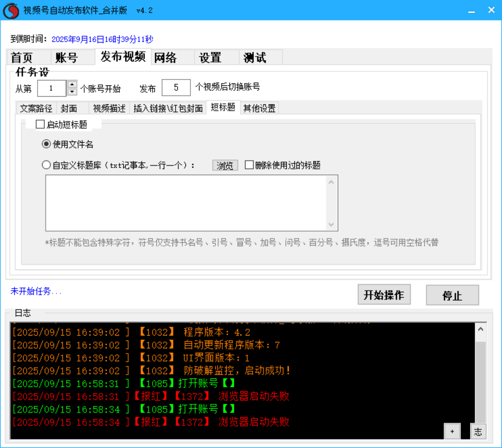Screen dimensions: 502x448
Task: Click the 开始操作 button
Action: click(x=384, y=295)
